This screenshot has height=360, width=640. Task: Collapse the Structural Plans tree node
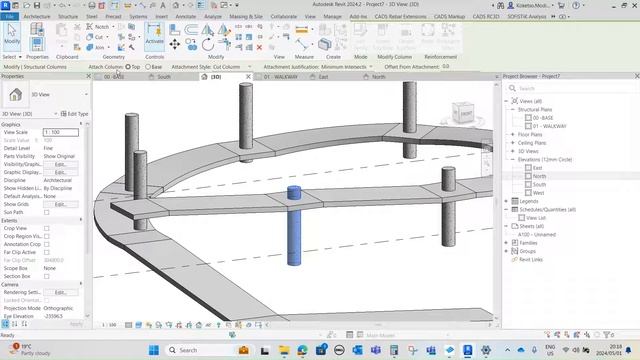[513, 109]
